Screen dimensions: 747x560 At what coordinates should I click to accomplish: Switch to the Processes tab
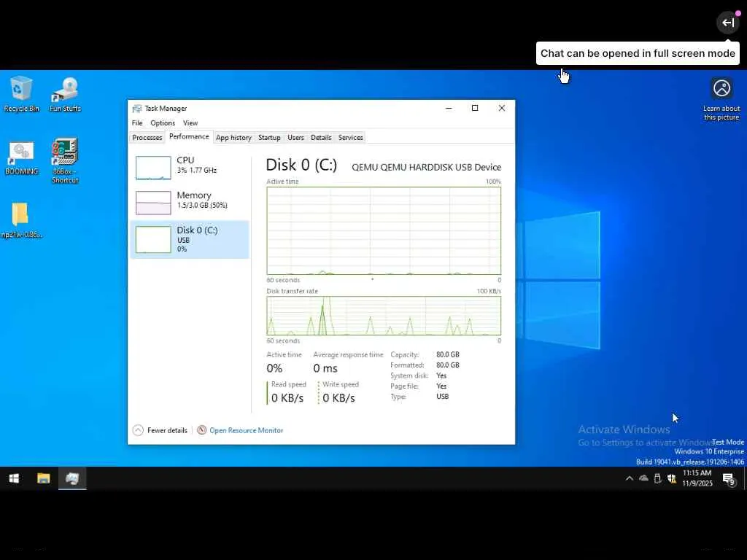click(147, 138)
